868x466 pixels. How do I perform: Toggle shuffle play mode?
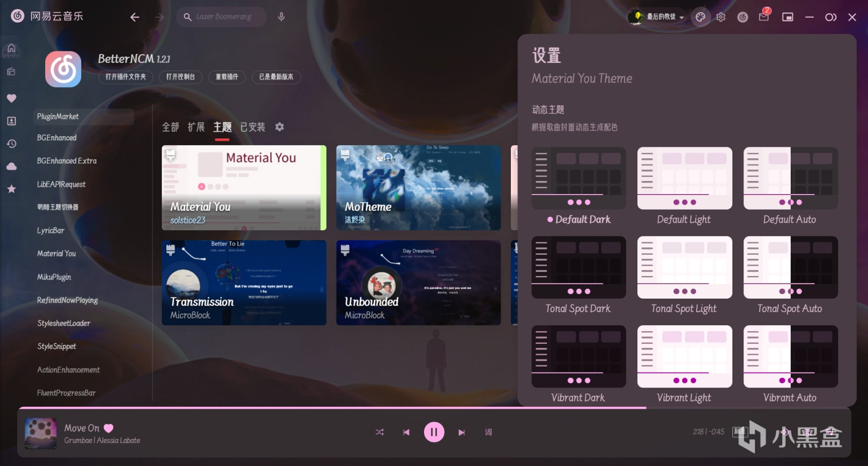[x=380, y=432]
